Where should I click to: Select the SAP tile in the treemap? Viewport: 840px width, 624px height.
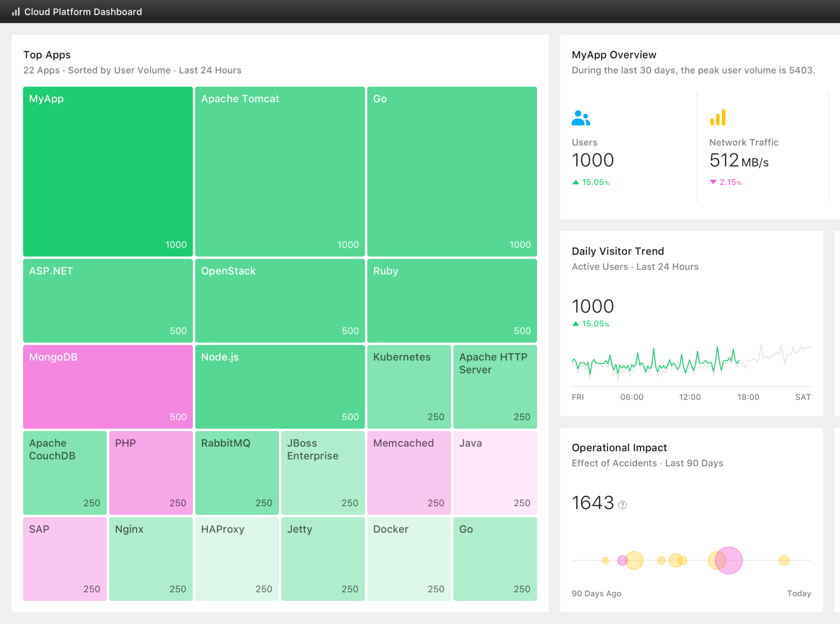[x=65, y=559]
